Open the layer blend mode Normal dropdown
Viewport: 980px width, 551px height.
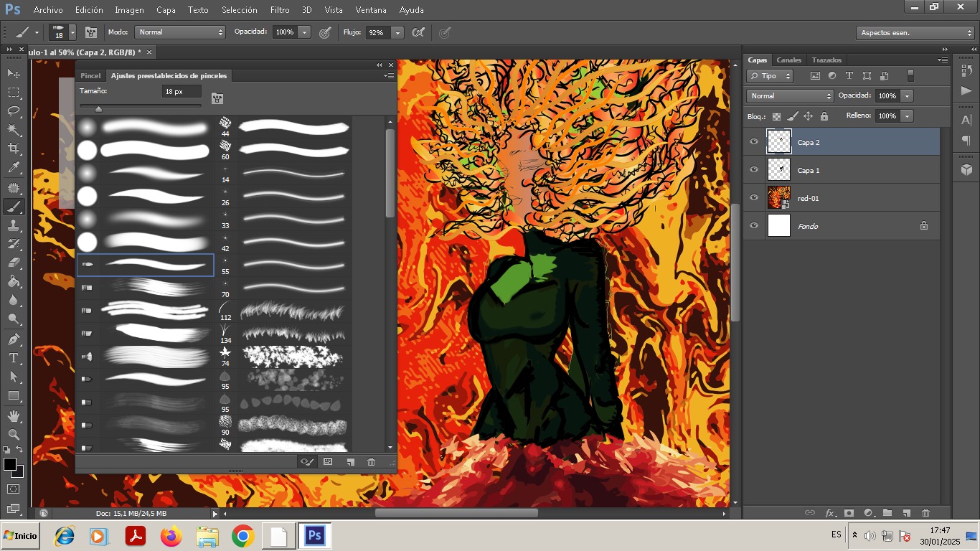pyautogui.click(x=790, y=95)
